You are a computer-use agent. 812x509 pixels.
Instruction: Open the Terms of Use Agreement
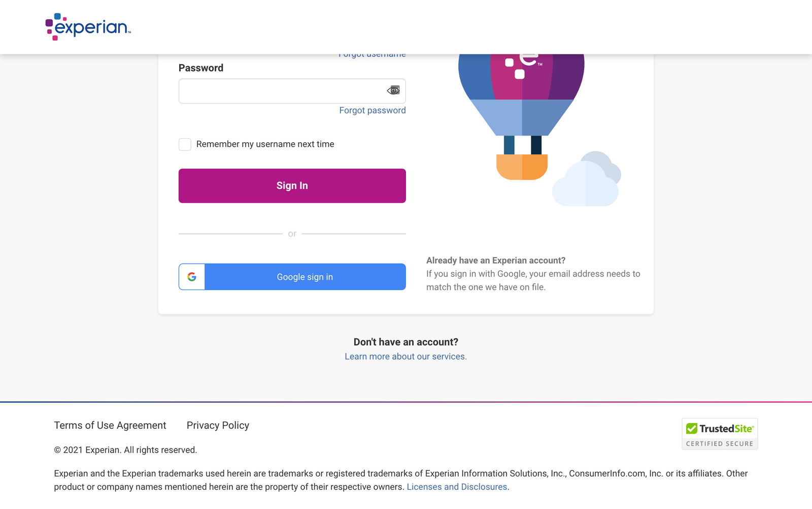pos(110,425)
